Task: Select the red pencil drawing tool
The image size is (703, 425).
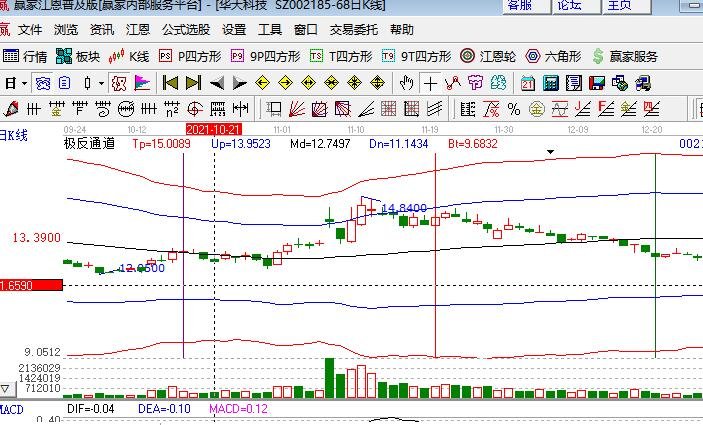Action: click(x=11, y=109)
